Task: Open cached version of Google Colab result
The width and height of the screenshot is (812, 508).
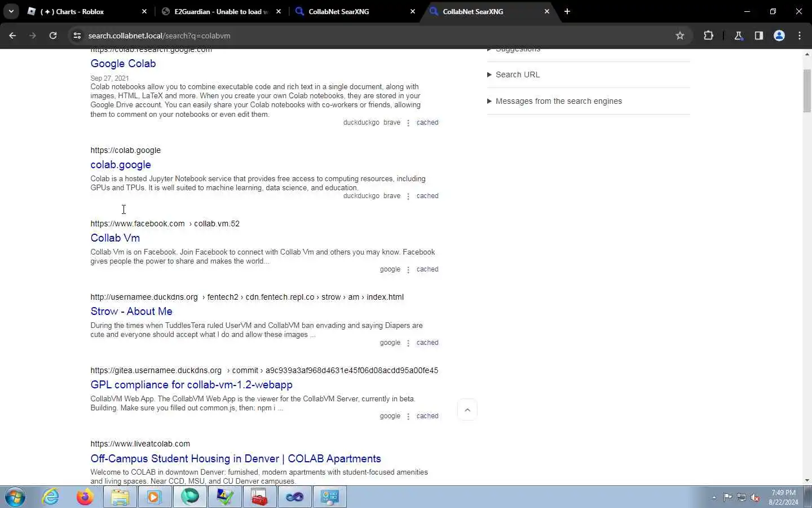Action: point(427,122)
